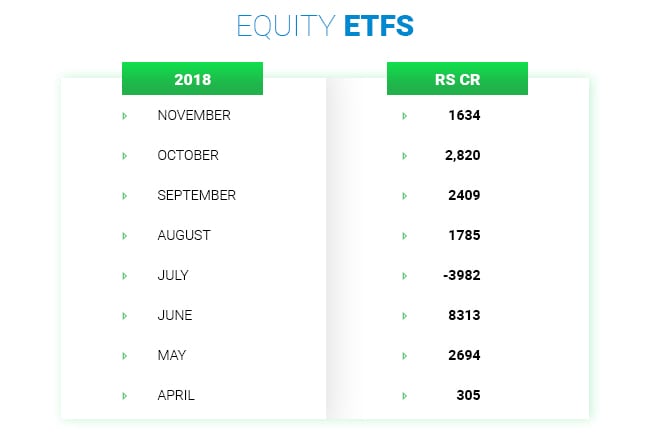The image size is (650, 434).
Task: Click the 2694 value for May
Action: click(x=465, y=355)
